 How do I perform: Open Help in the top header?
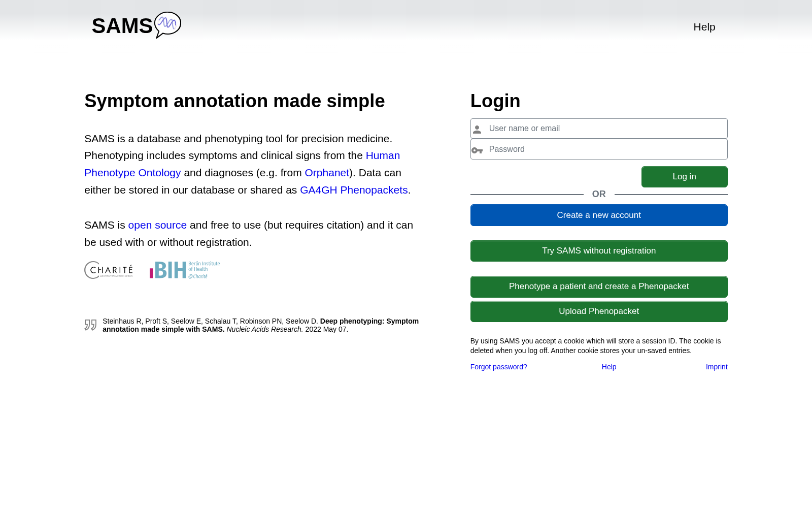click(704, 27)
